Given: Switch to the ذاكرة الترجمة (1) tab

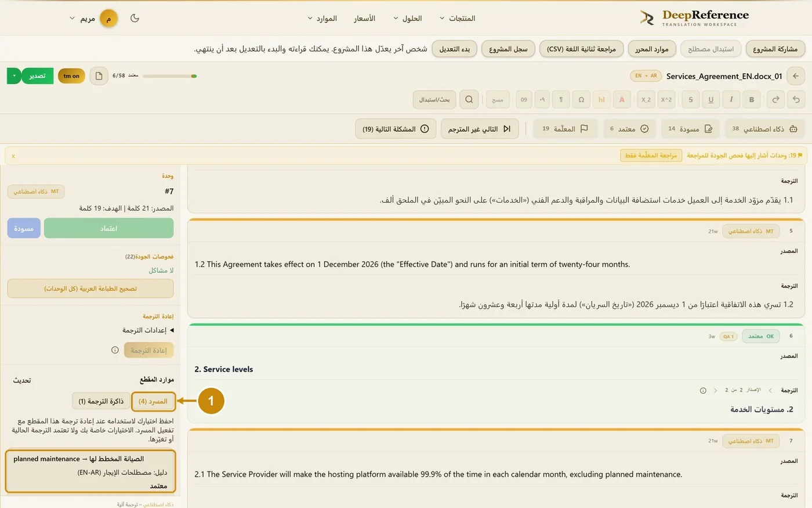Looking at the screenshot, I should coord(101,401).
